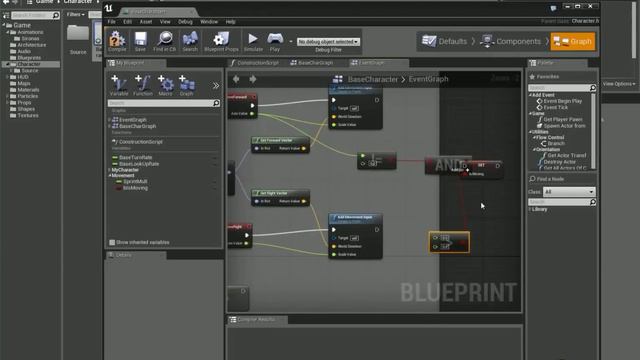This screenshot has height=360, width=640.
Task: Add a new Function
Action: pyautogui.click(x=143, y=85)
